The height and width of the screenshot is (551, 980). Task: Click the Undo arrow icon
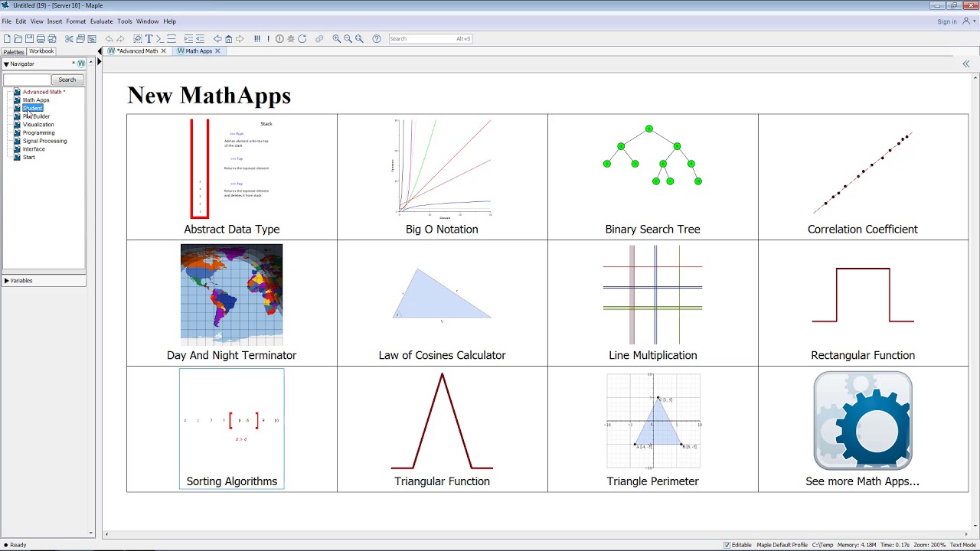pos(109,38)
